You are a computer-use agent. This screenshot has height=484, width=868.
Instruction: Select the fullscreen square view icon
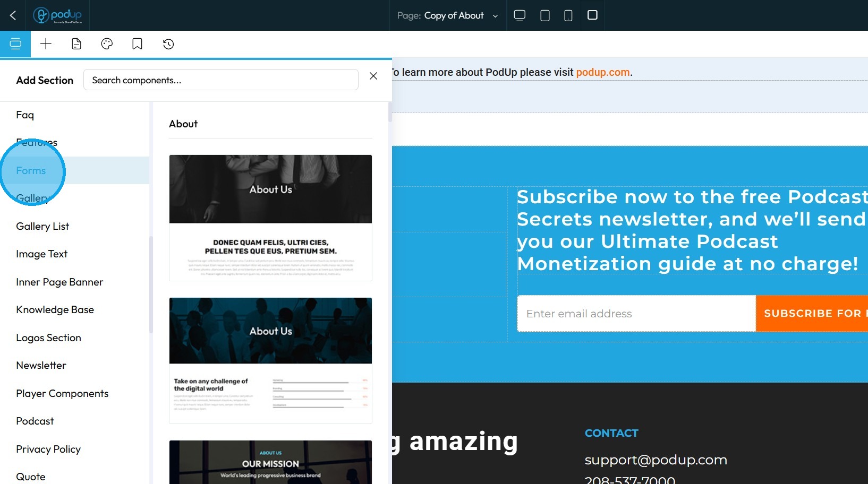pyautogui.click(x=592, y=15)
